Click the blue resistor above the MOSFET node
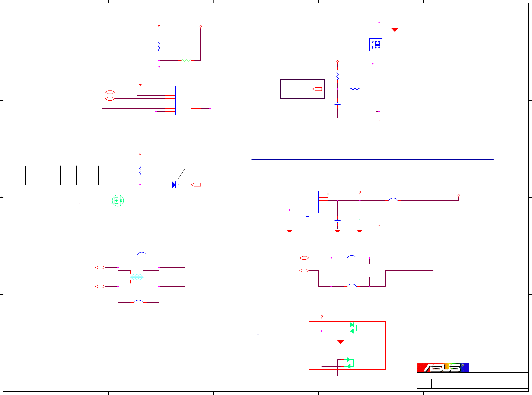Screen dimensions: 532x395 pos(140,170)
